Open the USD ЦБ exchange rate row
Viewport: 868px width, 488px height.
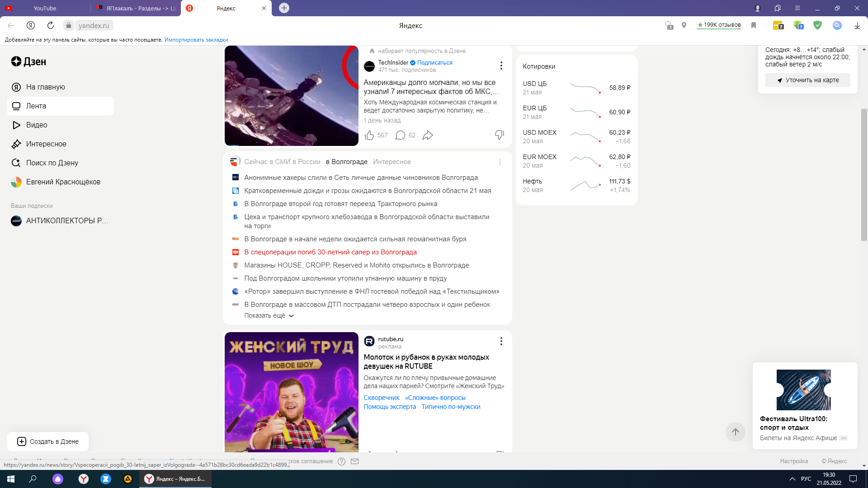[576, 88]
